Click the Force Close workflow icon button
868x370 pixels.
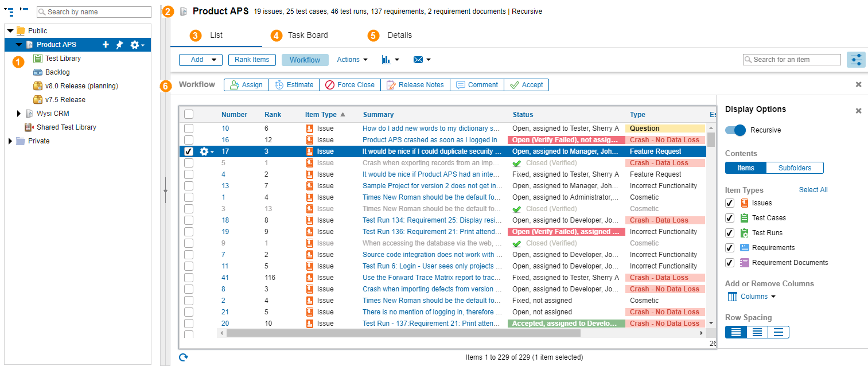pyautogui.click(x=349, y=85)
